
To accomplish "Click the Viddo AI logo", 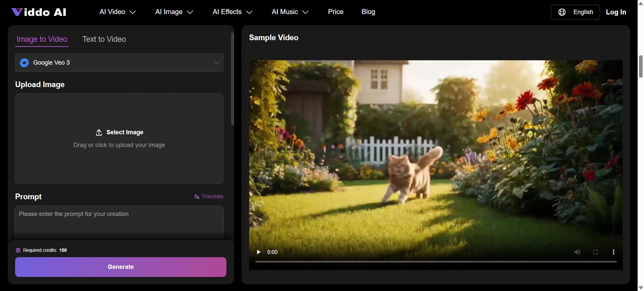I will click(39, 12).
